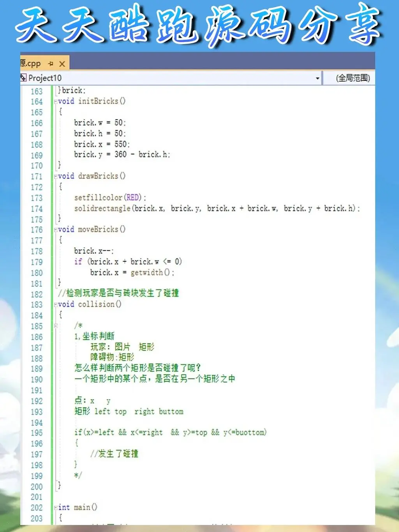Click the 'void collision()' declaration
This screenshot has height=532, width=399.
pyautogui.click(x=90, y=304)
